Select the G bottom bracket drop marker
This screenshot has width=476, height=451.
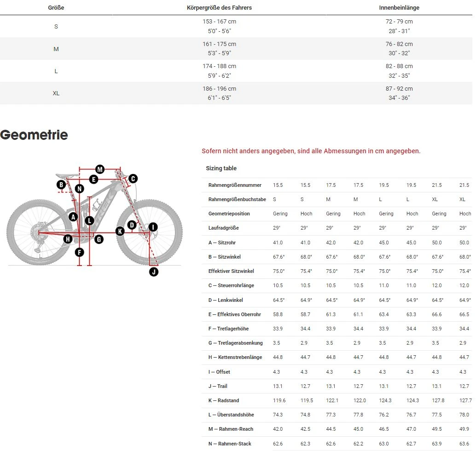(x=99, y=239)
